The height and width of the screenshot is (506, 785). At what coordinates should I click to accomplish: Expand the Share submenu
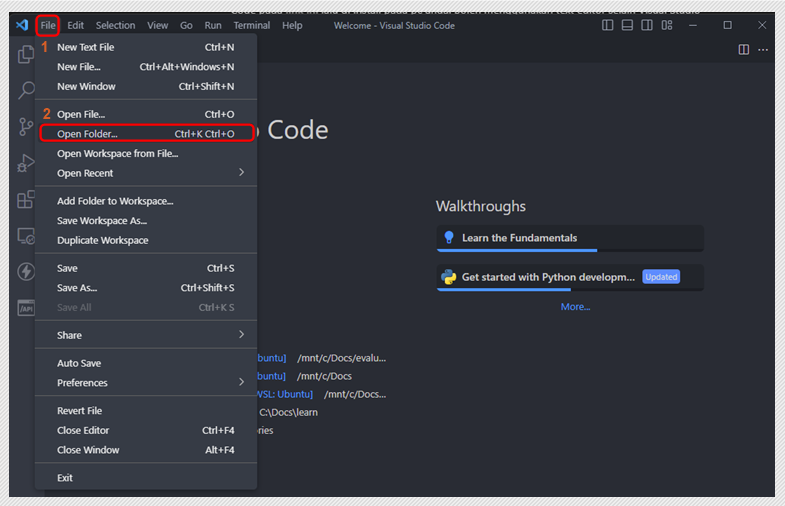(x=146, y=335)
